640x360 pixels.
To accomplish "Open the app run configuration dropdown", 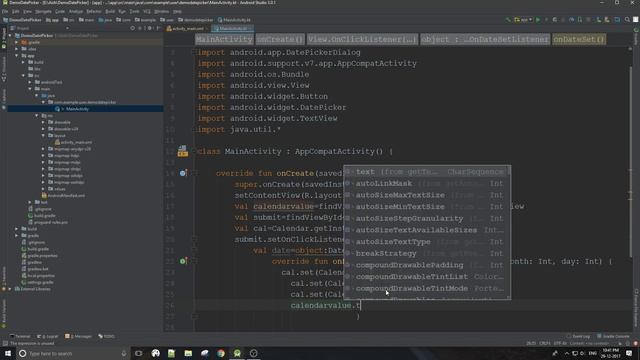I will [523, 20].
